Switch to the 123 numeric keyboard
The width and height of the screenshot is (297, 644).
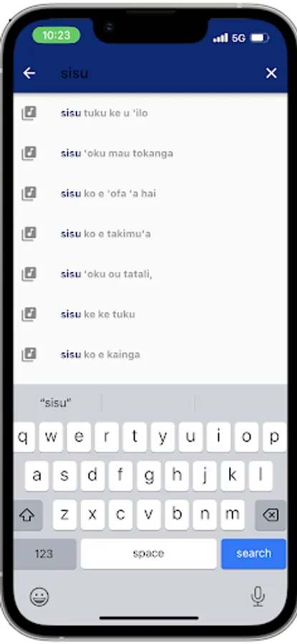[x=44, y=554]
